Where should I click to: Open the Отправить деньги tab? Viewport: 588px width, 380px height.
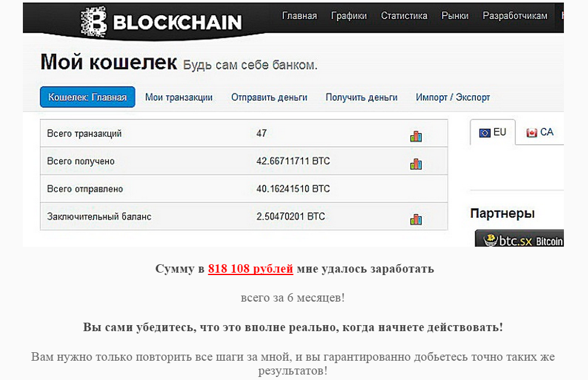[269, 97]
